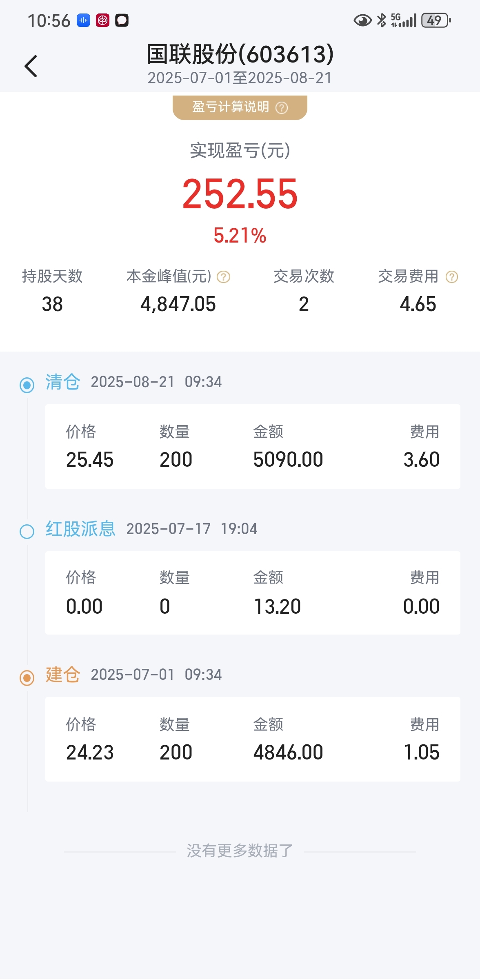The image size is (480, 980).
Task: Tap the eye comfort status bar icon
Action: pyautogui.click(x=362, y=20)
